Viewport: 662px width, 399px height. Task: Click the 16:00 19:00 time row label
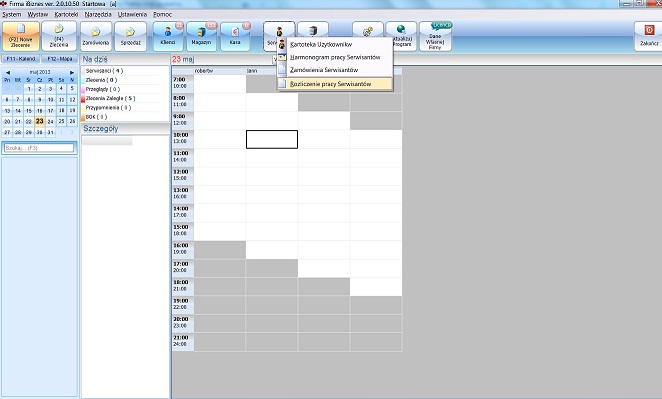(x=183, y=249)
